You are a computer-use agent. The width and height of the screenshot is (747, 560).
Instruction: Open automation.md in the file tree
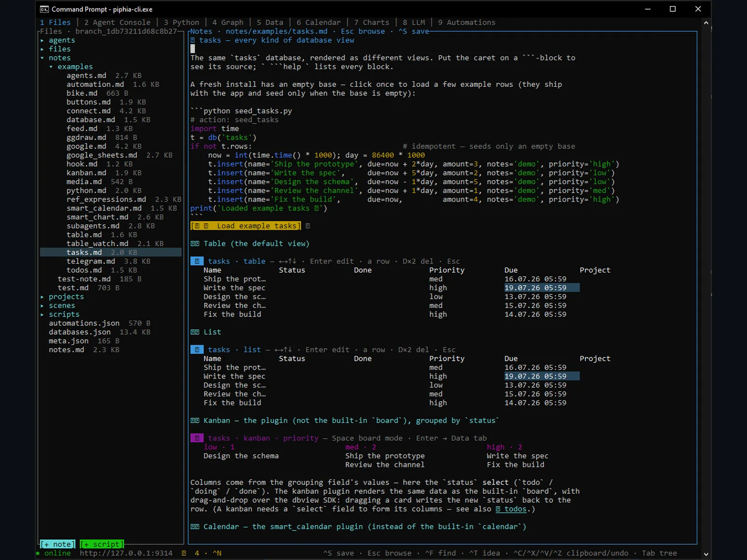[x=95, y=84]
